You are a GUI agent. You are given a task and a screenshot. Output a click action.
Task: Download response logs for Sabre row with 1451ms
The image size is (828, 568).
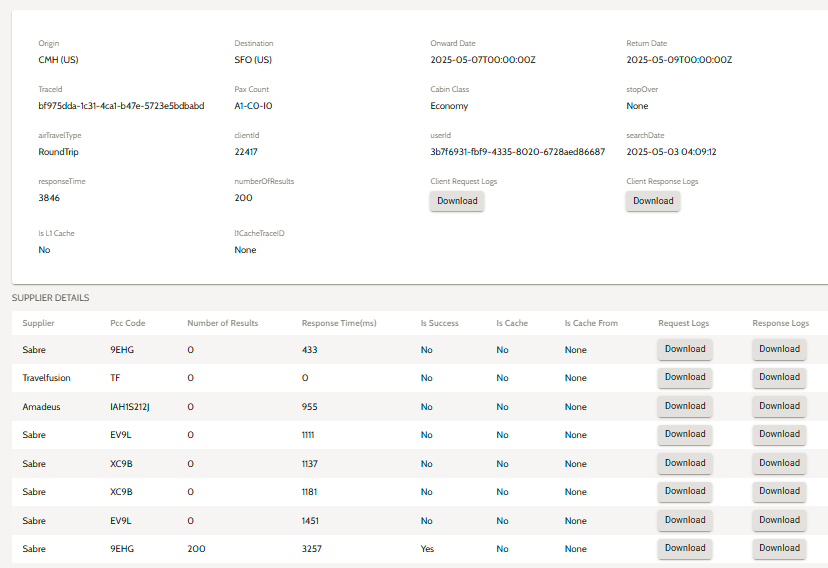coord(779,520)
